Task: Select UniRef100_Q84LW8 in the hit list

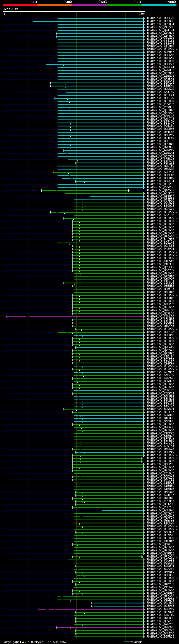Action: tap(161, 132)
